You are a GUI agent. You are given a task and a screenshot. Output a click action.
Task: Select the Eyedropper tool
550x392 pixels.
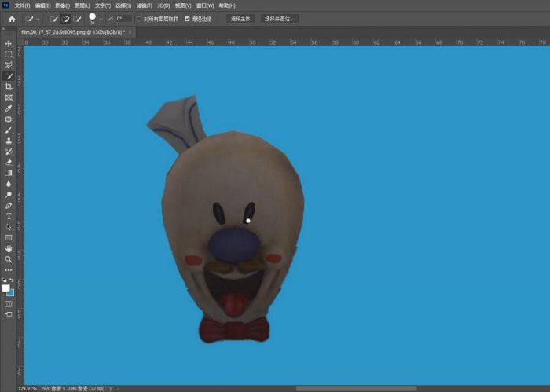pos(9,108)
